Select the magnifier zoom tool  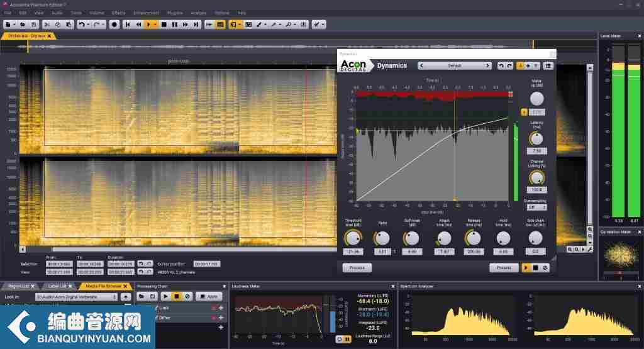[288, 25]
